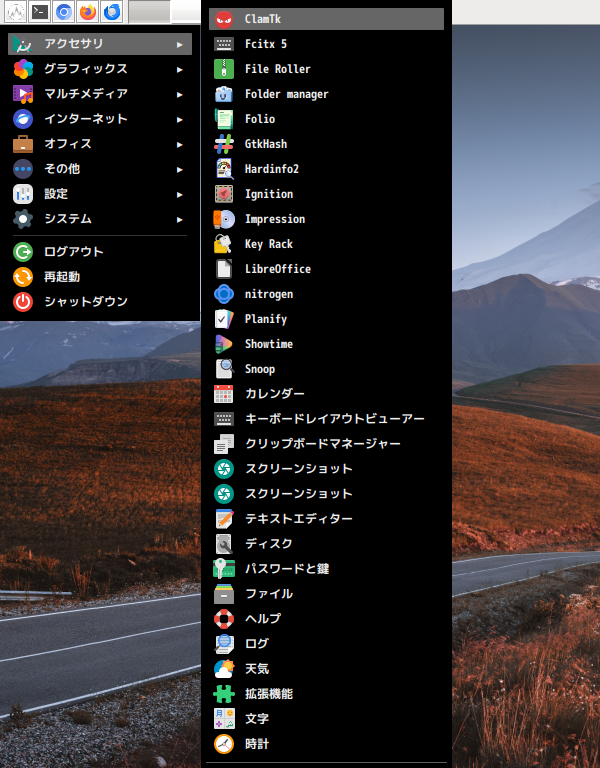Open キーボードレイアウトビューアー entry
This screenshot has width=600, height=768.
point(326,419)
